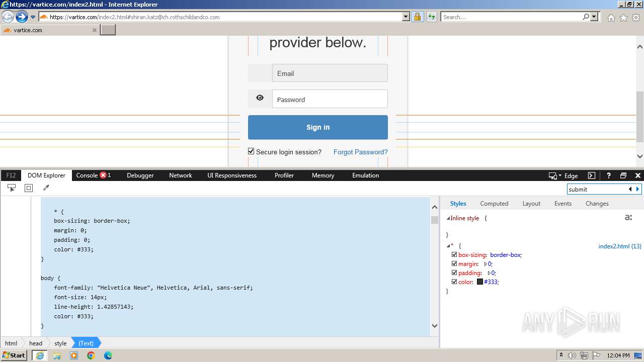Collapse the Inline style rule

[448, 218]
